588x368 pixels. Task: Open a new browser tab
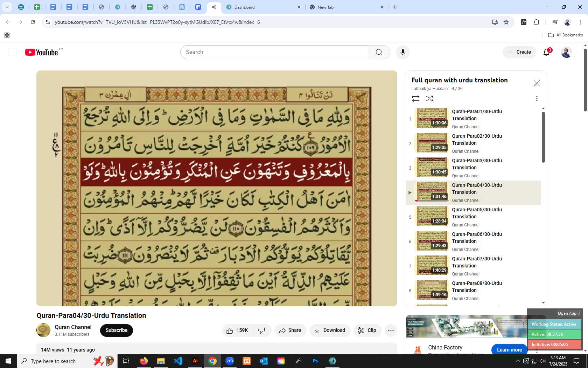395,7
